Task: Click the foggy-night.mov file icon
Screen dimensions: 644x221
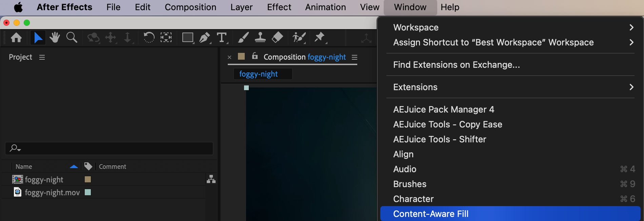Action: point(18,192)
